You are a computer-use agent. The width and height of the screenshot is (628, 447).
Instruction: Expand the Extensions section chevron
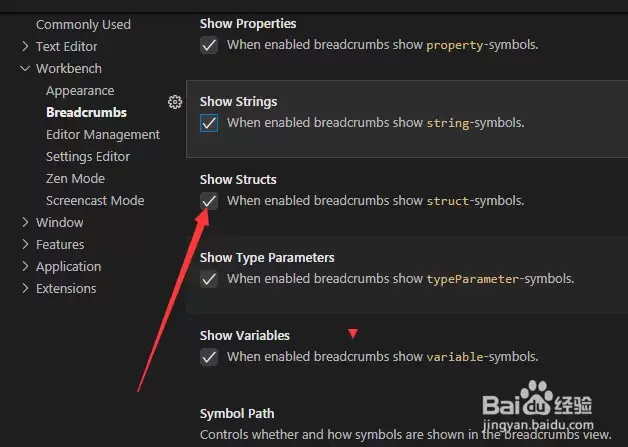click(x=25, y=288)
